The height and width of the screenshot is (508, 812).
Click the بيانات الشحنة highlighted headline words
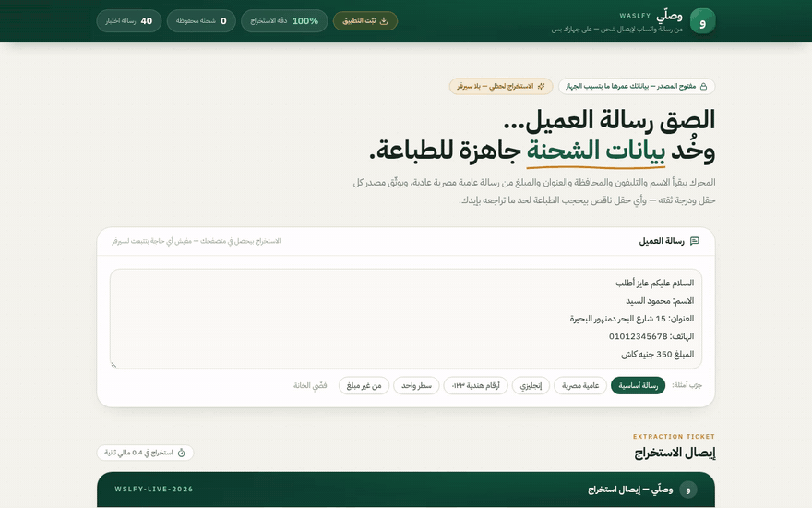click(x=596, y=151)
